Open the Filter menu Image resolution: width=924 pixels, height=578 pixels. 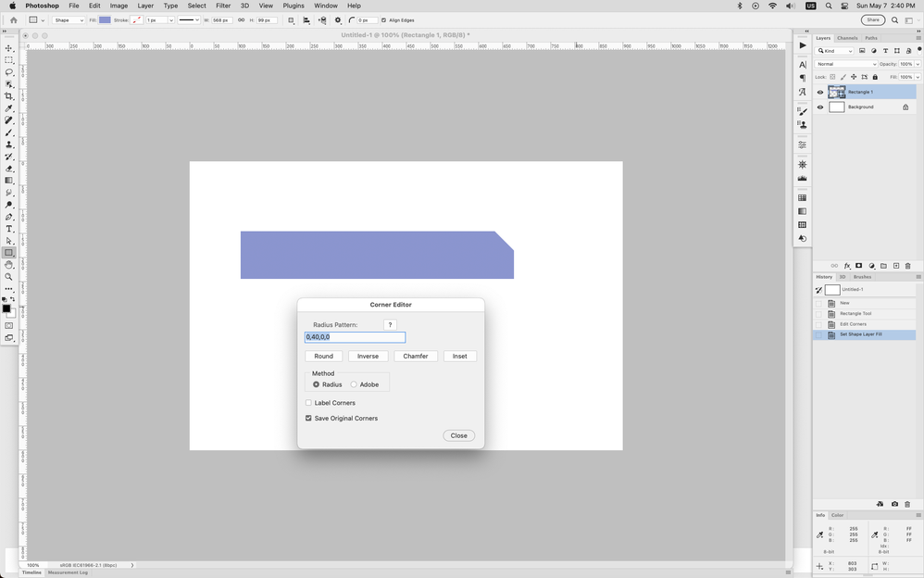pyautogui.click(x=222, y=5)
